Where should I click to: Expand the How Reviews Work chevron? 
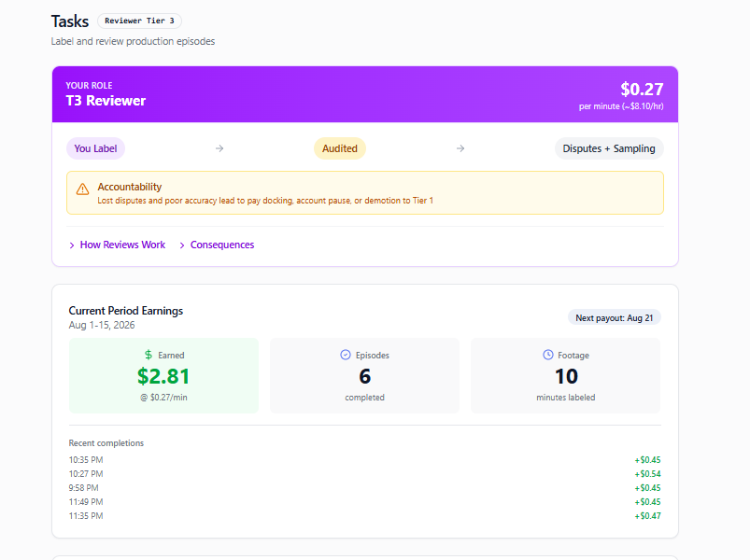pos(72,245)
